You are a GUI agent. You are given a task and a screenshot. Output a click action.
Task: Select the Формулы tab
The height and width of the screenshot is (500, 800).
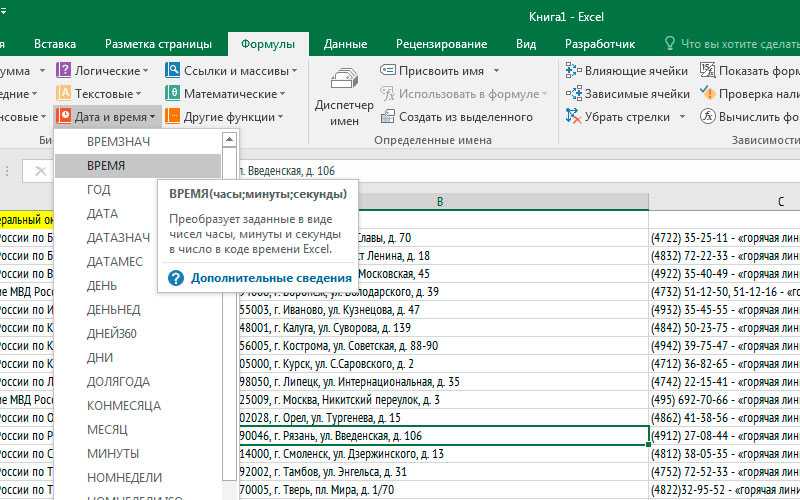(268, 44)
